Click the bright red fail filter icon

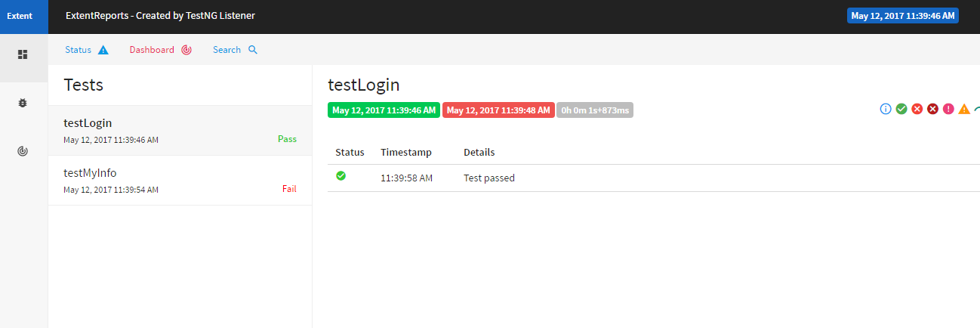[917, 109]
